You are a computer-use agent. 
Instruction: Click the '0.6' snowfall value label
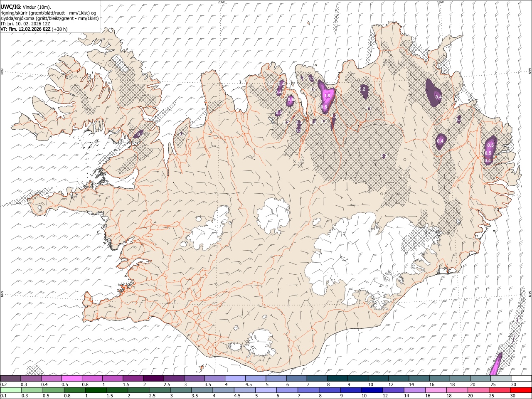[291, 99]
